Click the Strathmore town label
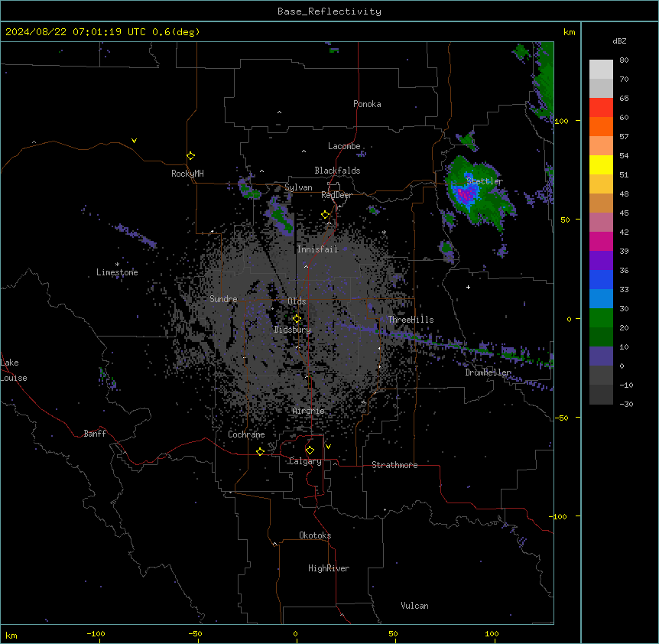Viewport: 659px width, 644px height. coord(394,465)
